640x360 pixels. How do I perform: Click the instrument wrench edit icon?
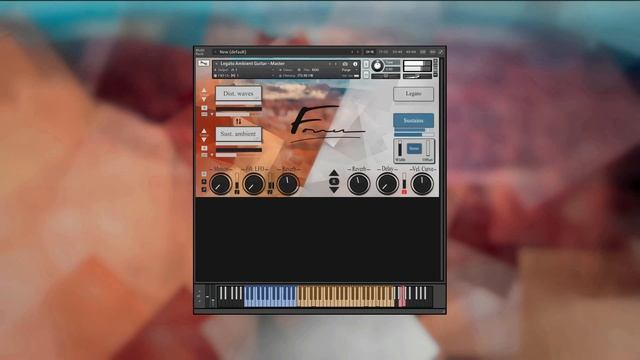(203, 63)
